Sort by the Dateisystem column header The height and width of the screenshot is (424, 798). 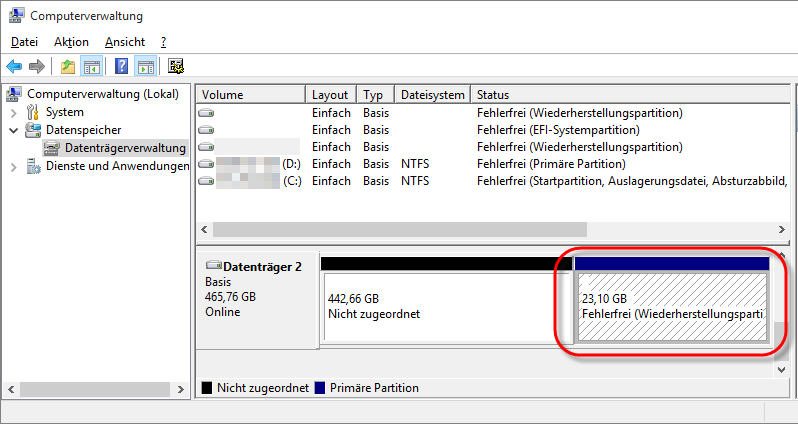pyautogui.click(x=432, y=95)
